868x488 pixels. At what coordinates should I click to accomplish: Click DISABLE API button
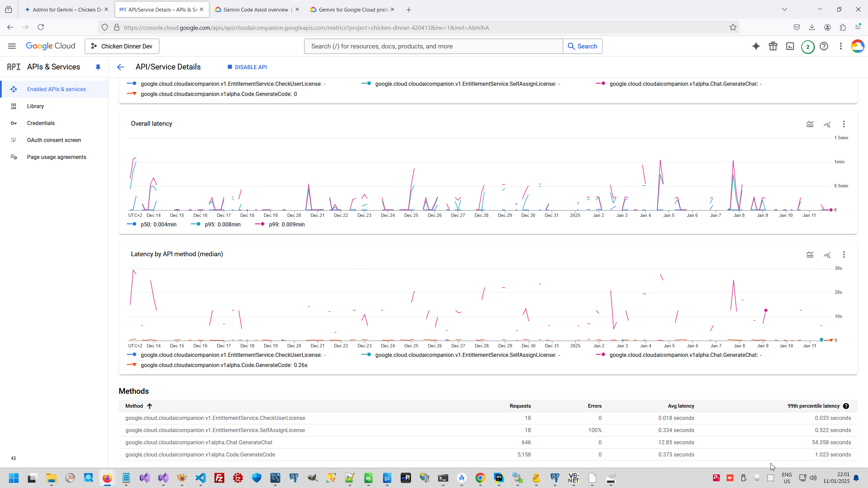point(248,67)
